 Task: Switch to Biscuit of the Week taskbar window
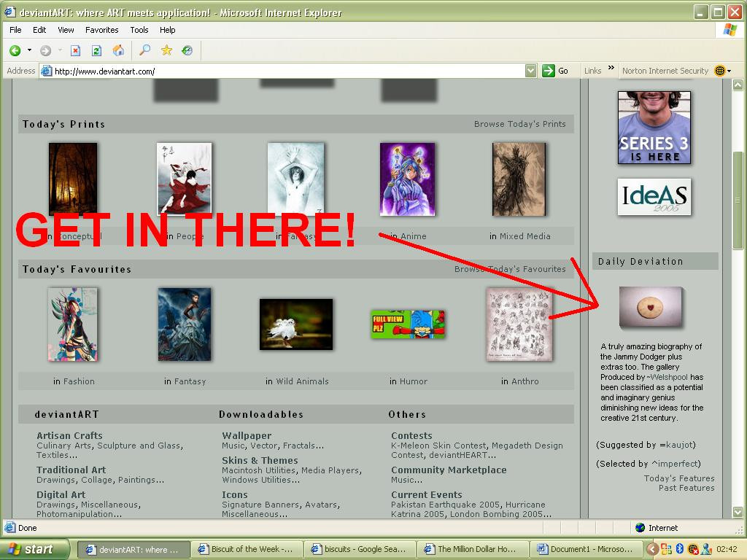click(x=247, y=549)
